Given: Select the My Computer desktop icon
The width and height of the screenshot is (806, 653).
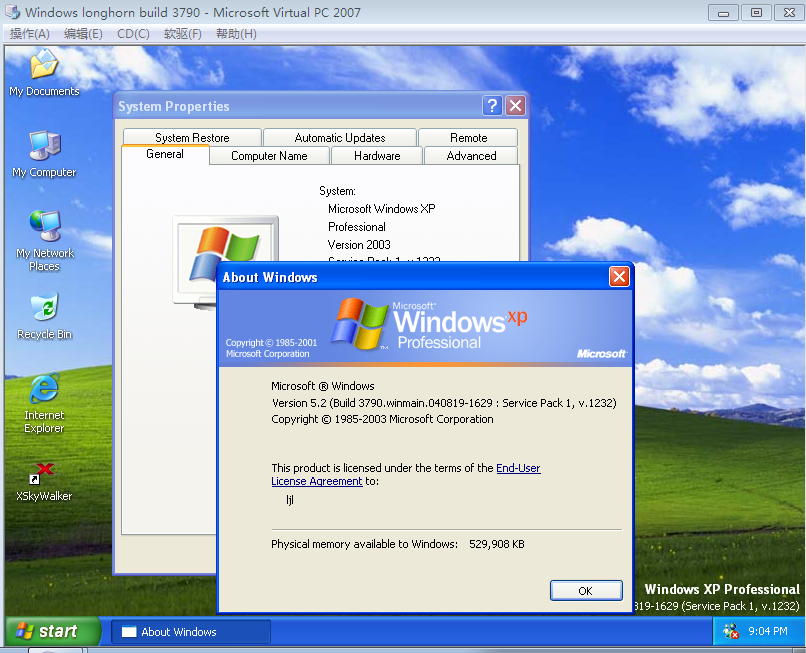Looking at the screenshot, I should (44, 154).
